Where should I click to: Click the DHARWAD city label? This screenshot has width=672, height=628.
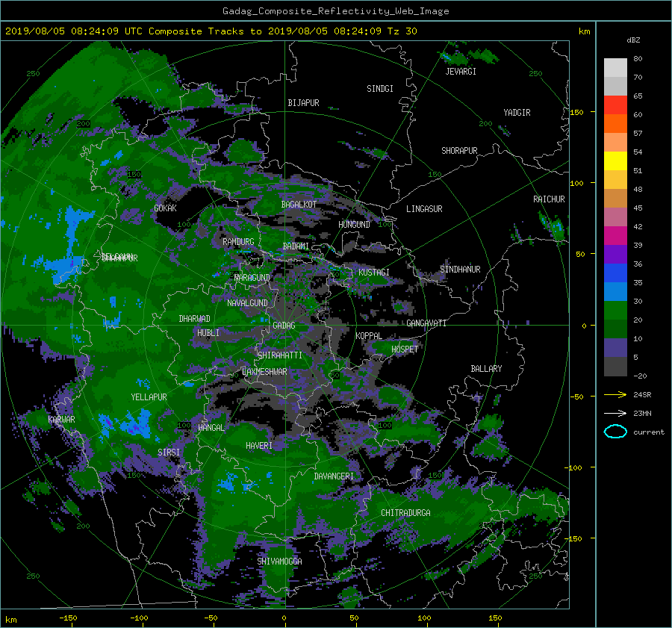click(195, 319)
